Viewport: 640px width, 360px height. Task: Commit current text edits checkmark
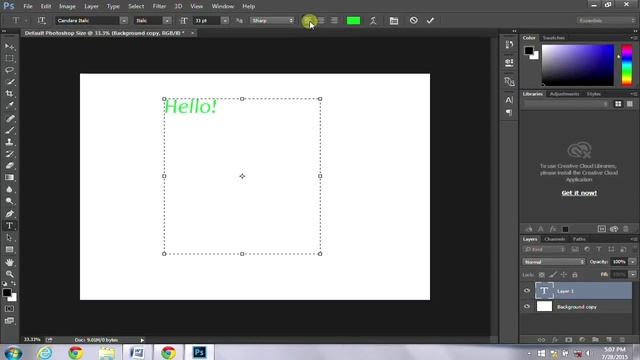coord(430,20)
